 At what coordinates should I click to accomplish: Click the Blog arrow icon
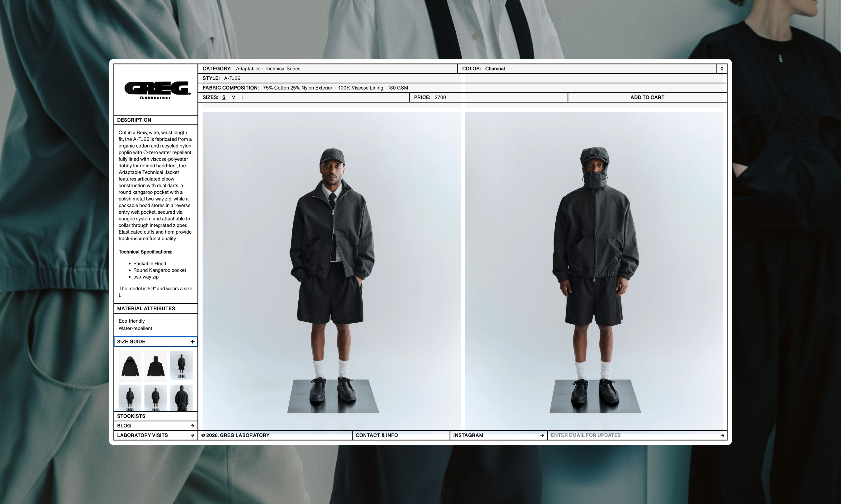pos(192,426)
